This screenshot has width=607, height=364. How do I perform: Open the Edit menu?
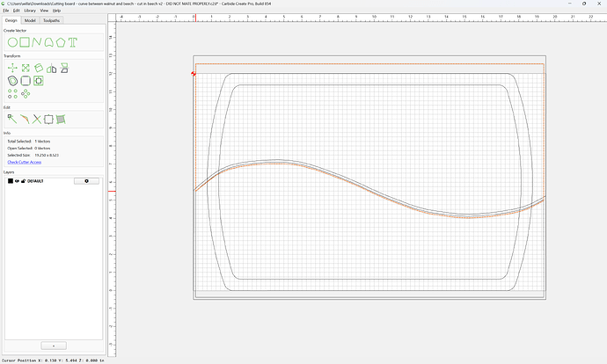tap(16, 11)
